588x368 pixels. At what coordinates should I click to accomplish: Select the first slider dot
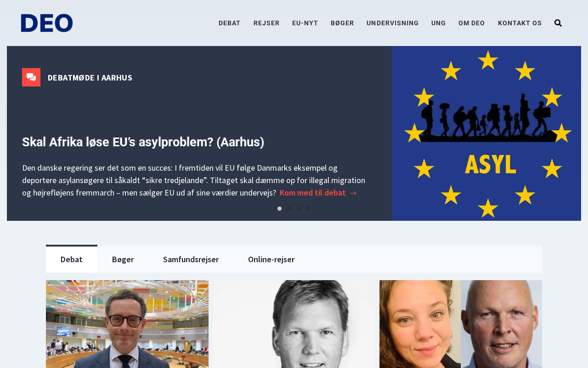(279, 209)
